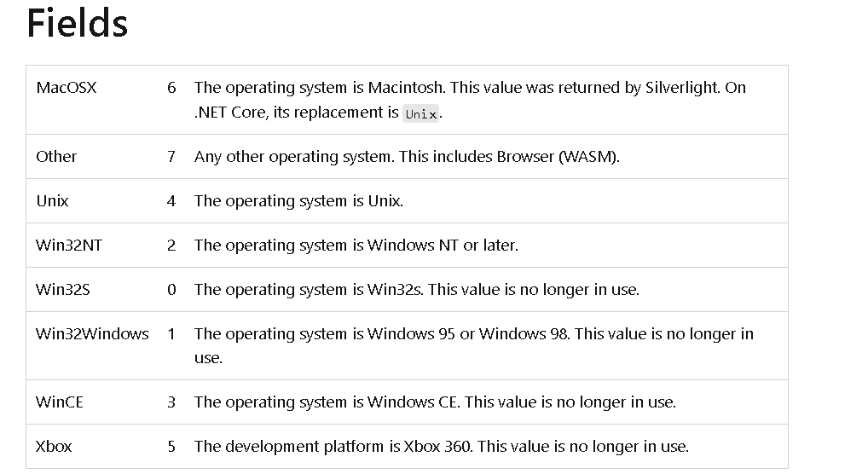Screen dimensions: 868x474
Task: Click the Fields heading
Action: coord(77,23)
